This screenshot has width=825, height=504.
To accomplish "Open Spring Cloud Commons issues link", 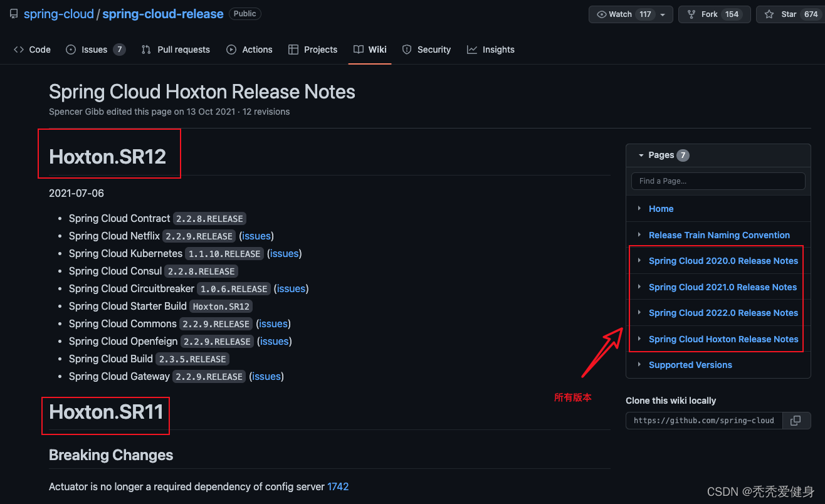I will click(273, 324).
